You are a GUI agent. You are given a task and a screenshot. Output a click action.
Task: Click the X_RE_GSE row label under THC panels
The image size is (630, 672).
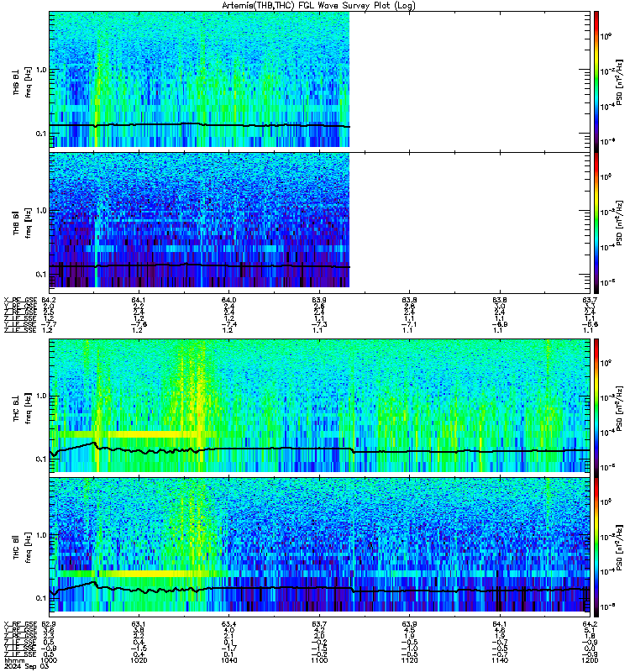pos(20,624)
